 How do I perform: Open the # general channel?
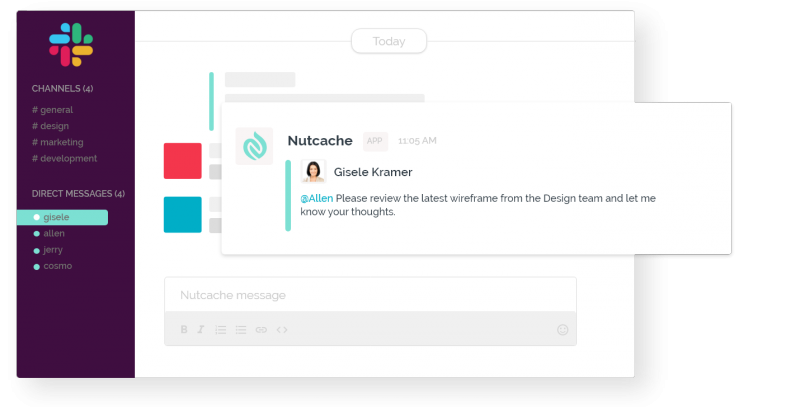pyautogui.click(x=53, y=110)
